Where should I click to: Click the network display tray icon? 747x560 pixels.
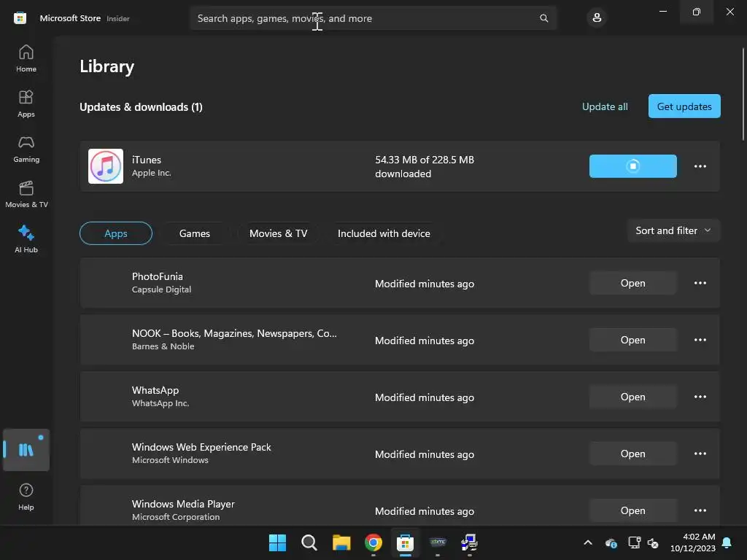[x=634, y=542]
